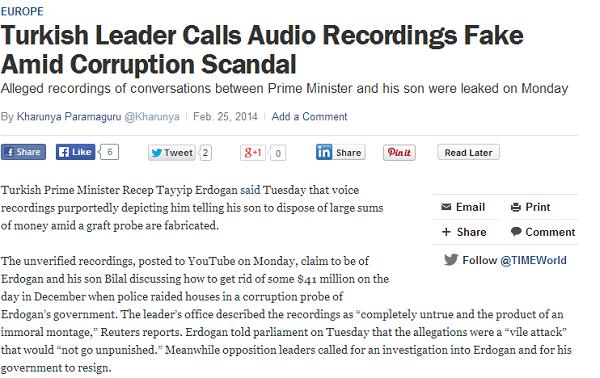Viewport: 600px width, 378px height.
Task: Click the Facebook Share button
Action: tap(23, 152)
